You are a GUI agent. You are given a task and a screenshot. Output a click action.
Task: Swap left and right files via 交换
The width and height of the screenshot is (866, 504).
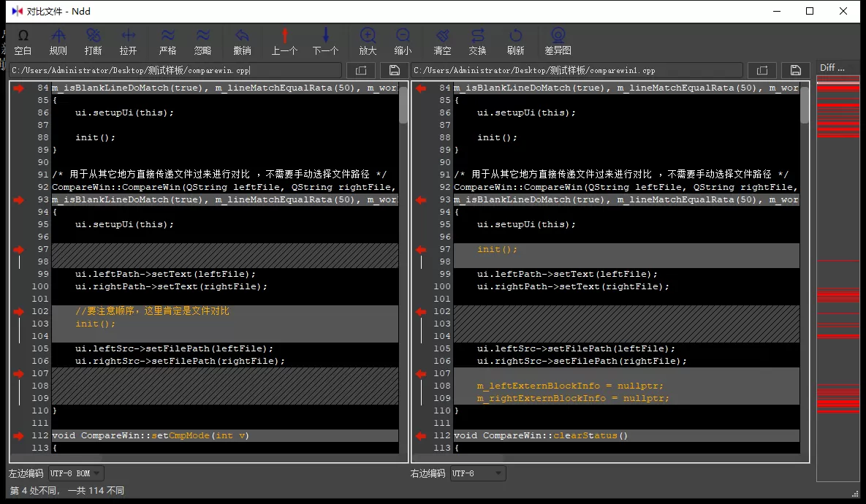click(x=478, y=41)
